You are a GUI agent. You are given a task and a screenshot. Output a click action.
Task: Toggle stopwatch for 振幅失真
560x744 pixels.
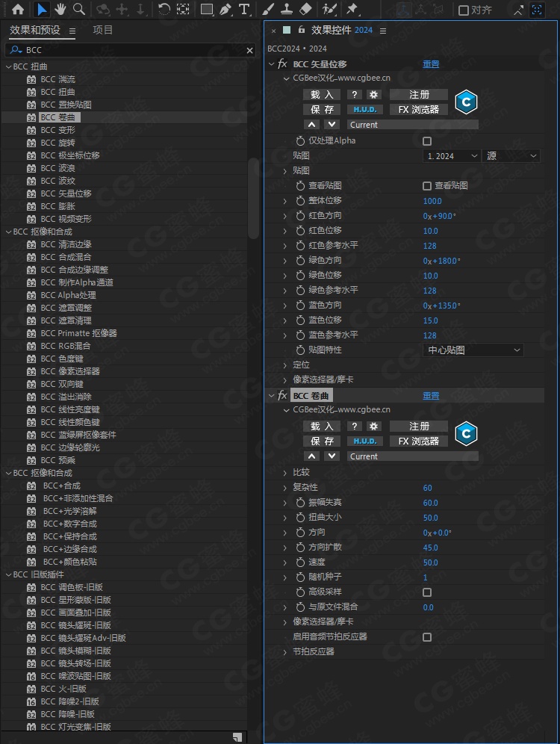300,503
